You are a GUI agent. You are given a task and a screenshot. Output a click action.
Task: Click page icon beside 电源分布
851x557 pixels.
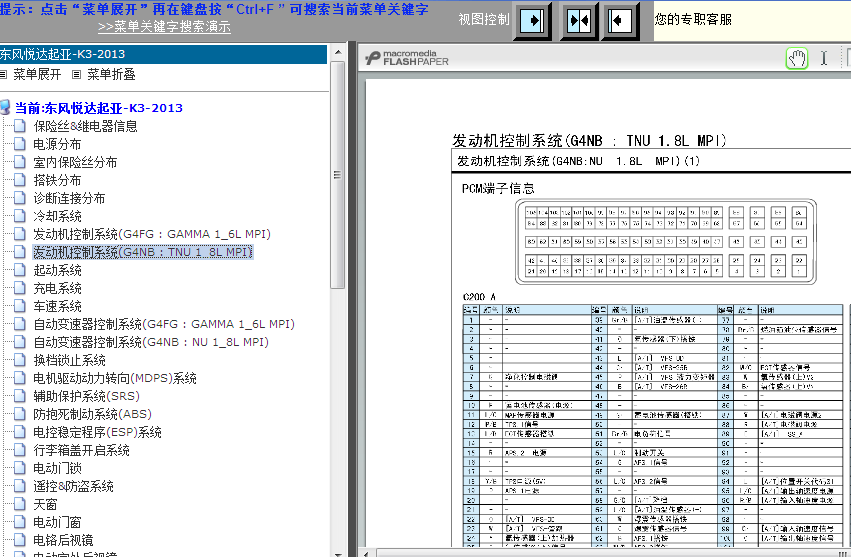pos(20,144)
